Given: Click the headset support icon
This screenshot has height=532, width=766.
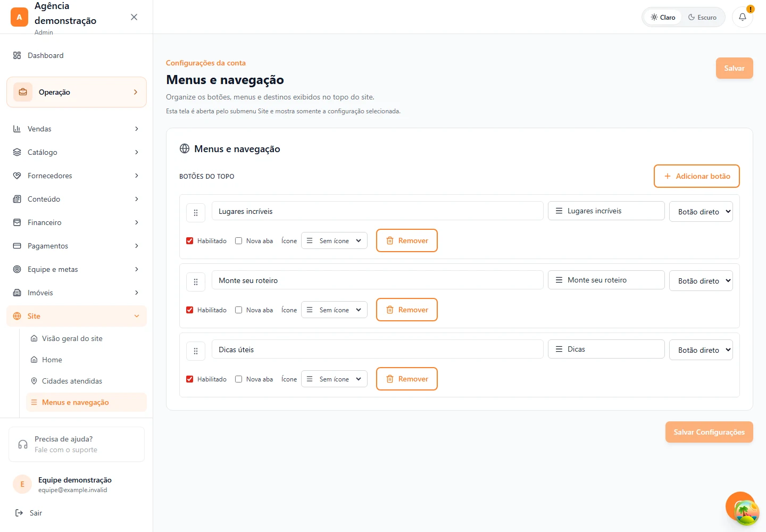Looking at the screenshot, I should pos(23,444).
